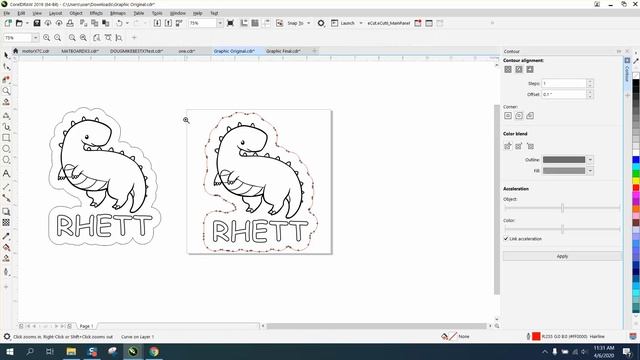This screenshot has height=360, width=640.
Task: Click the Save disk icon
Action: tap(37, 23)
